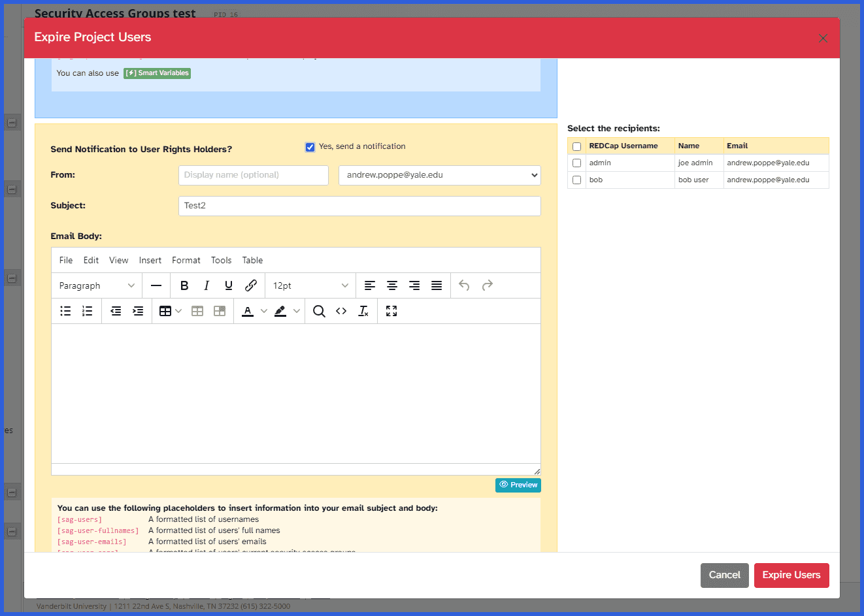Viewport: 864px width, 616px height.
Task: Open the 12pt font size dropdown
Action: (x=310, y=285)
